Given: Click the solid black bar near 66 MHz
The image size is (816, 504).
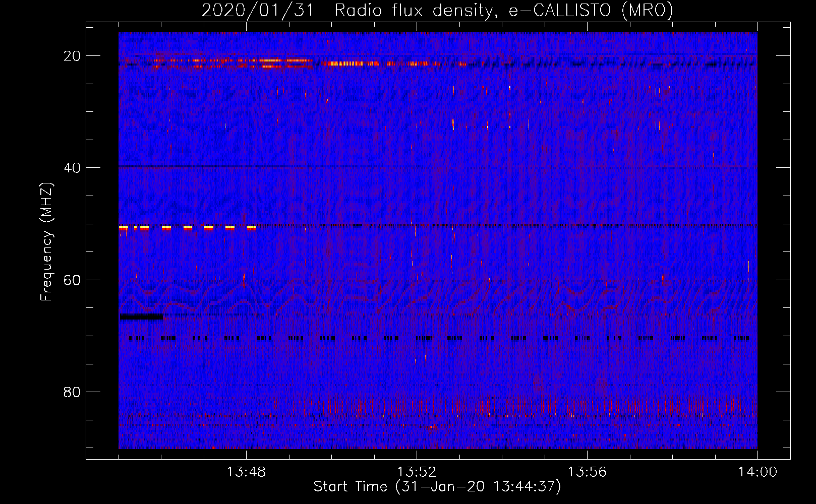Looking at the screenshot, I should tap(141, 317).
